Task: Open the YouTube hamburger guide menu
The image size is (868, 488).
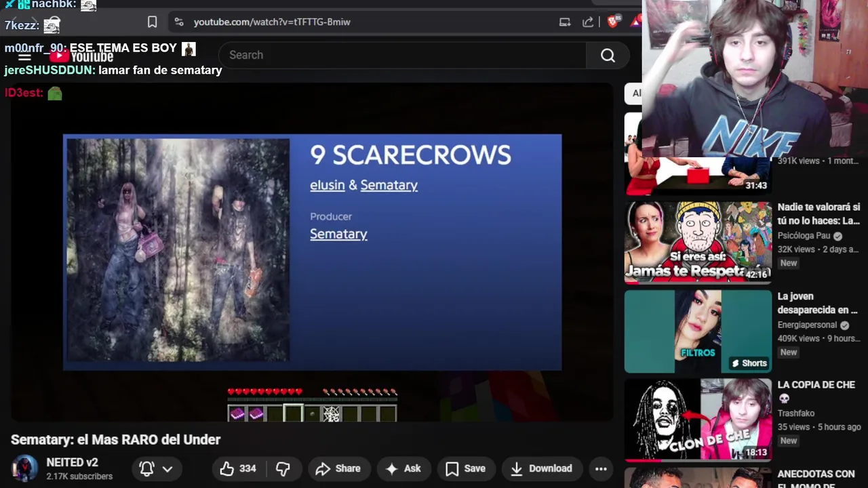Action: click(x=24, y=56)
